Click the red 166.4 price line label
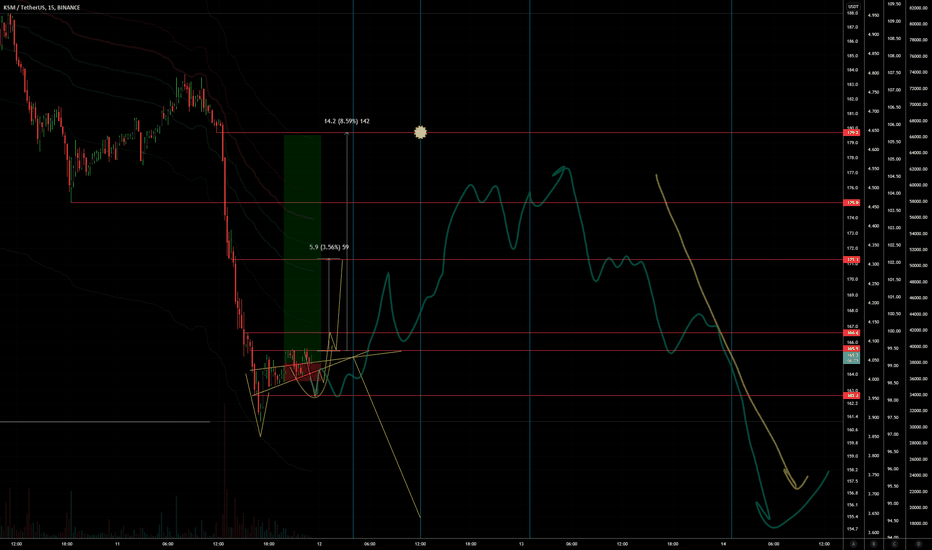This screenshot has width=932, height=550. click(852, 333)
